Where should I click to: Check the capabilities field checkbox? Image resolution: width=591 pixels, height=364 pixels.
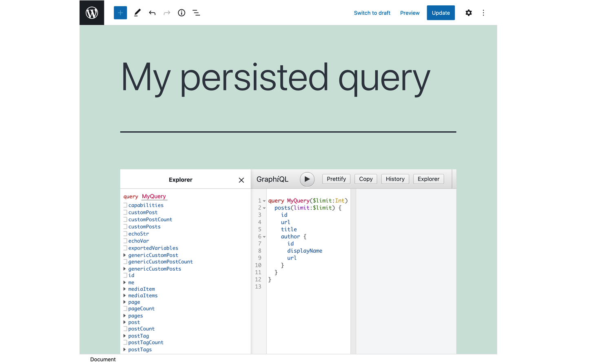point(125,205)
